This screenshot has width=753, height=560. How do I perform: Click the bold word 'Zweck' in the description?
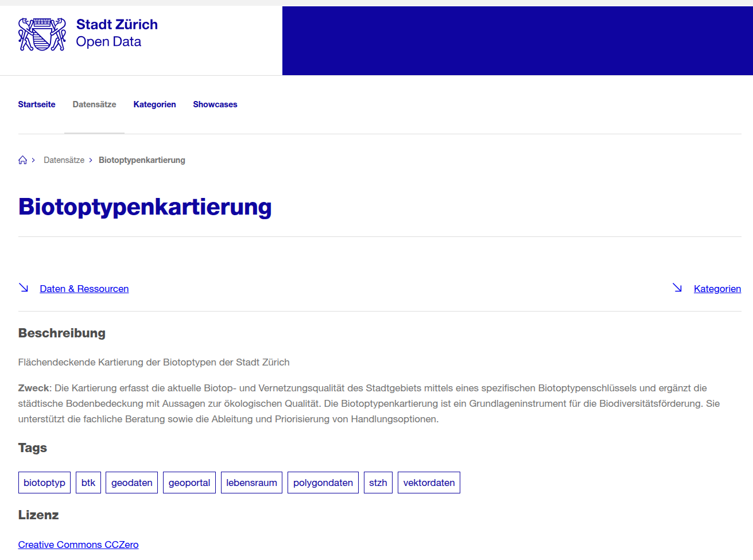coord(34,388)
